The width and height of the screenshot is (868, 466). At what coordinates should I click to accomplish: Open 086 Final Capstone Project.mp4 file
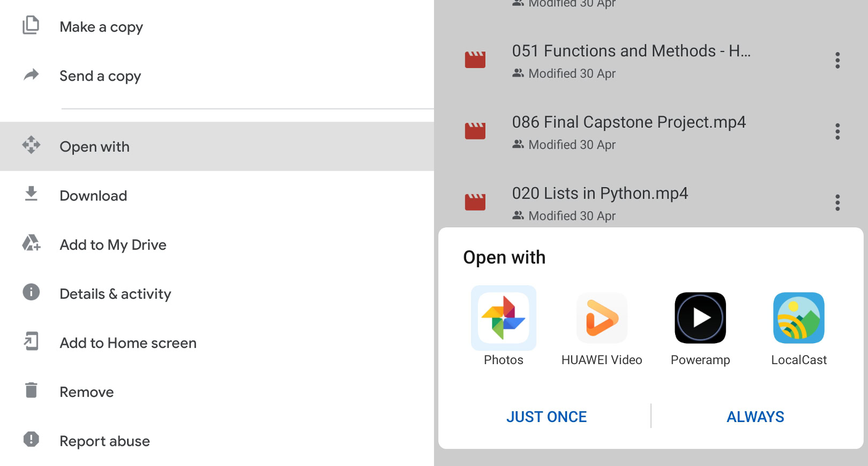[x=628, y=122]
